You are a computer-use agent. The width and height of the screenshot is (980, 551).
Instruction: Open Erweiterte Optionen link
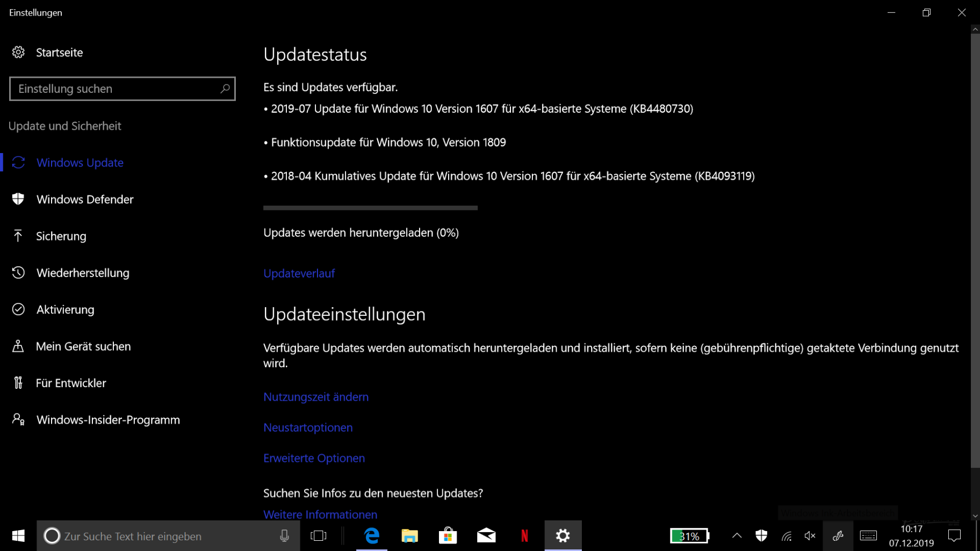click(x=314, y=458)
